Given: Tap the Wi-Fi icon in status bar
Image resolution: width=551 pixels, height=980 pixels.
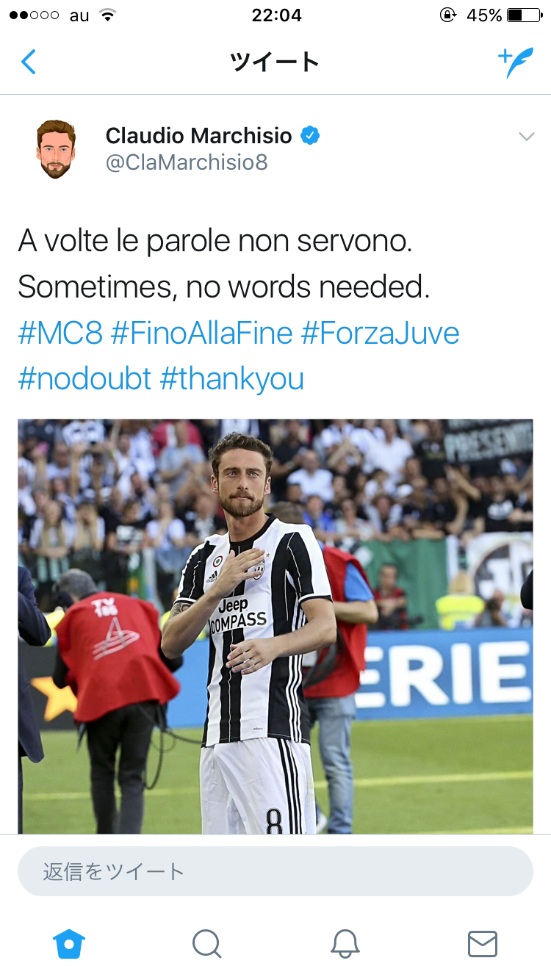Looking at the screenshot, I should [108, 15].
